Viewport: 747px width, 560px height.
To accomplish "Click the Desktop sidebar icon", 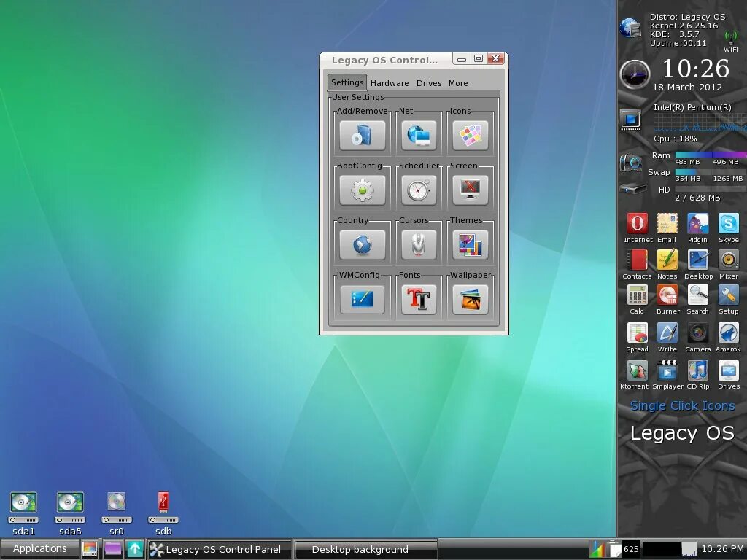I will click(x=698, y=260).
